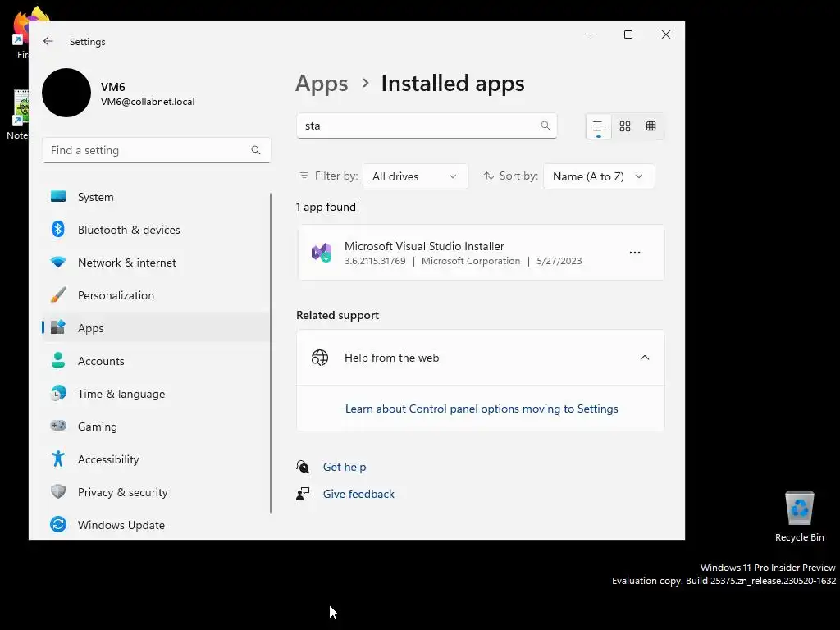Click the 1 app found text
Image resolution: width=840 pixels, height=630 pixels.
pos(326,207)
